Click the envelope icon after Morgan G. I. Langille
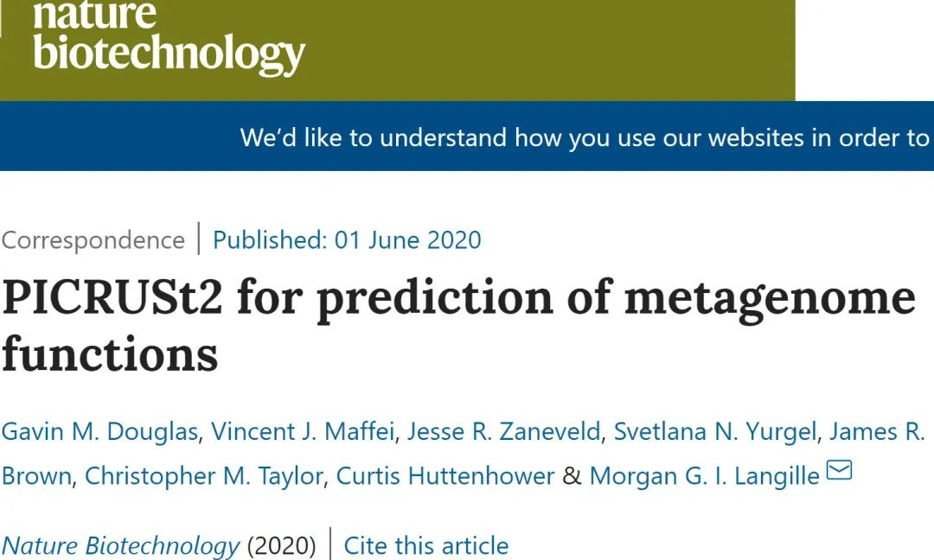 coord(839,471)
